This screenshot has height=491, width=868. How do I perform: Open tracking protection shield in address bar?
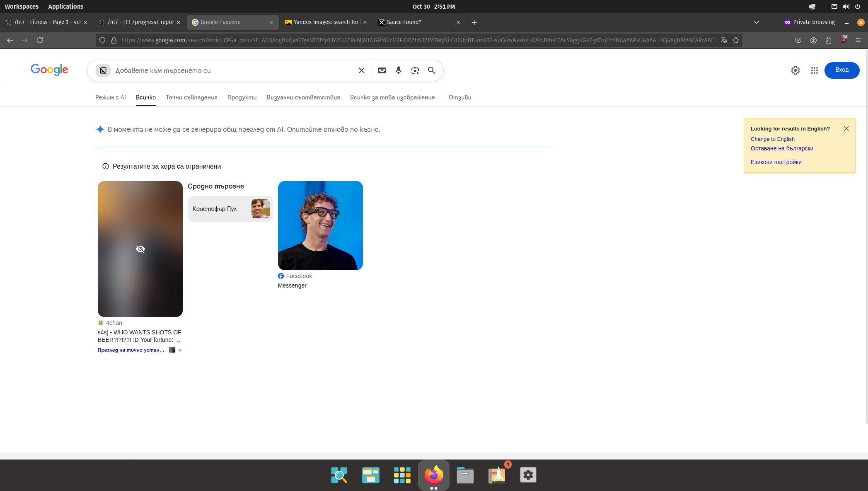click(102, 40)
